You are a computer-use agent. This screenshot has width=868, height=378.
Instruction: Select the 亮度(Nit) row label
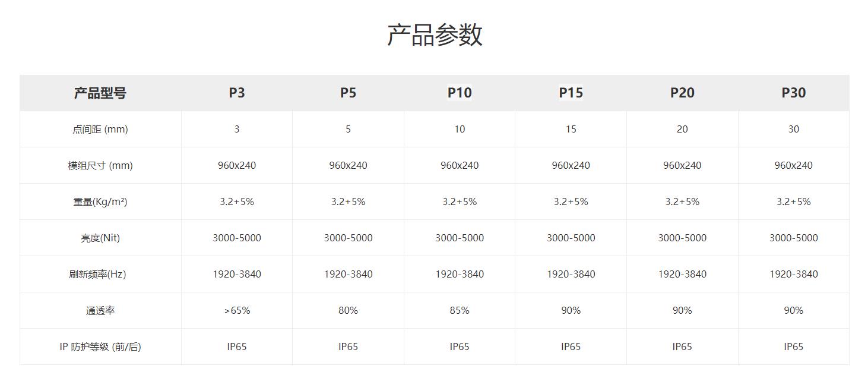click(x=100, y=238)
